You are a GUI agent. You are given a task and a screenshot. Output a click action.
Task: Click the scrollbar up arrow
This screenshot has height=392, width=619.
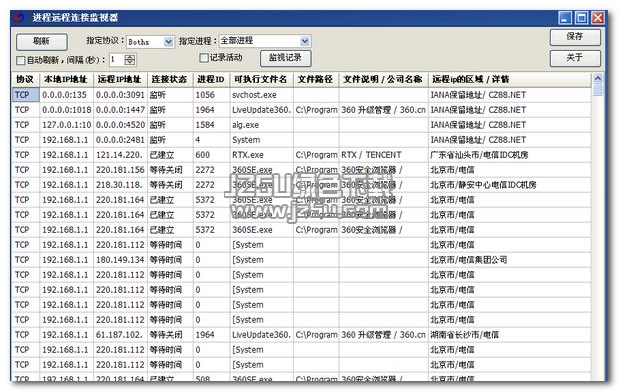click(x=598, y=79)
